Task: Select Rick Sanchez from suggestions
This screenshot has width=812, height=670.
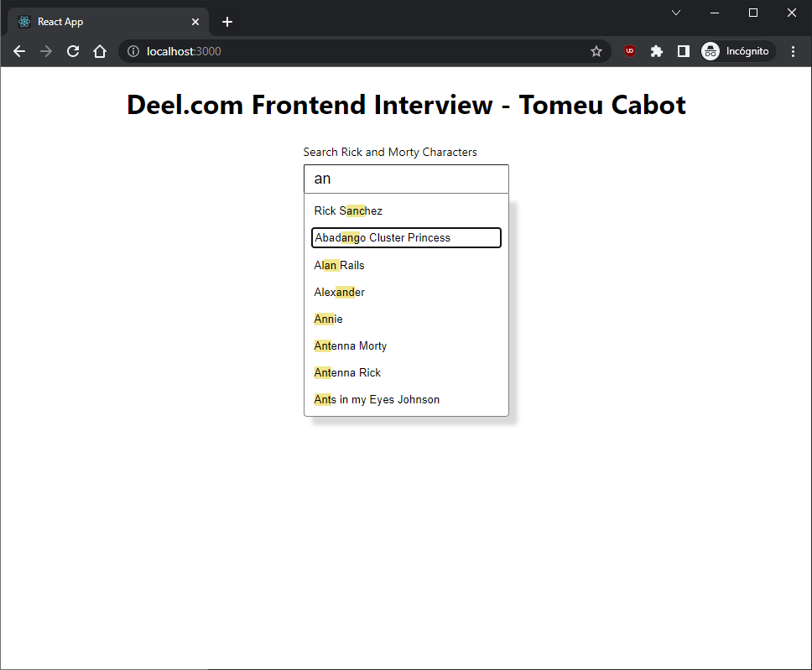Action: tap(406, 210)
